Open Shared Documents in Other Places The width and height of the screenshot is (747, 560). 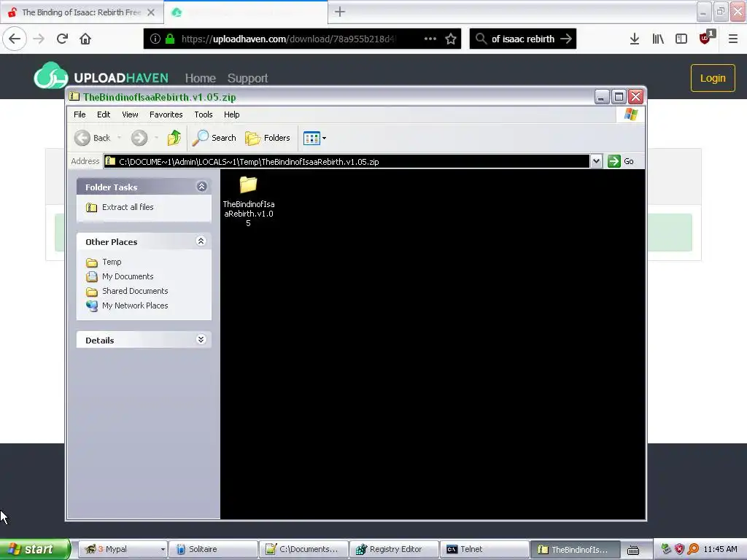(135, 291)
